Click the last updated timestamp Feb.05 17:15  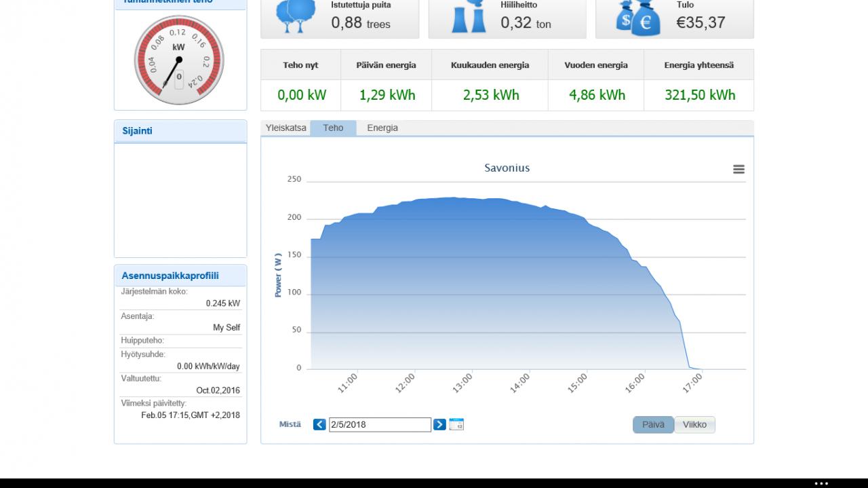tap(191, 415)
